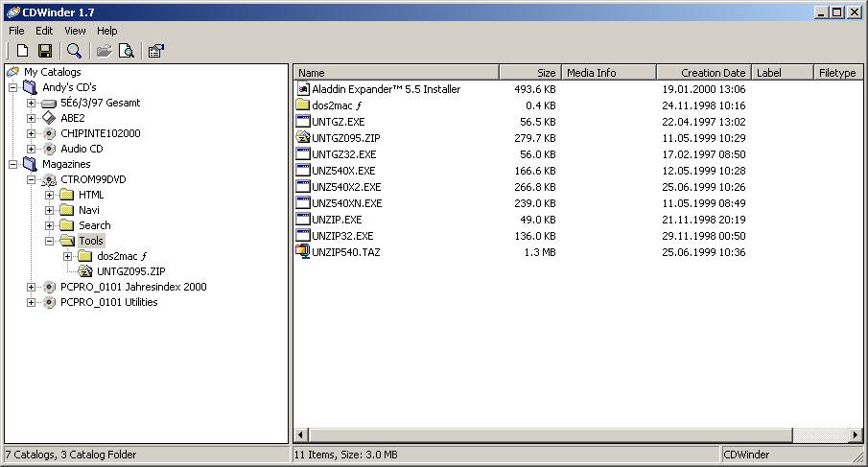Click the open folder toolbar icon
The height and width of the screenshot is (467, 868).
104,51
